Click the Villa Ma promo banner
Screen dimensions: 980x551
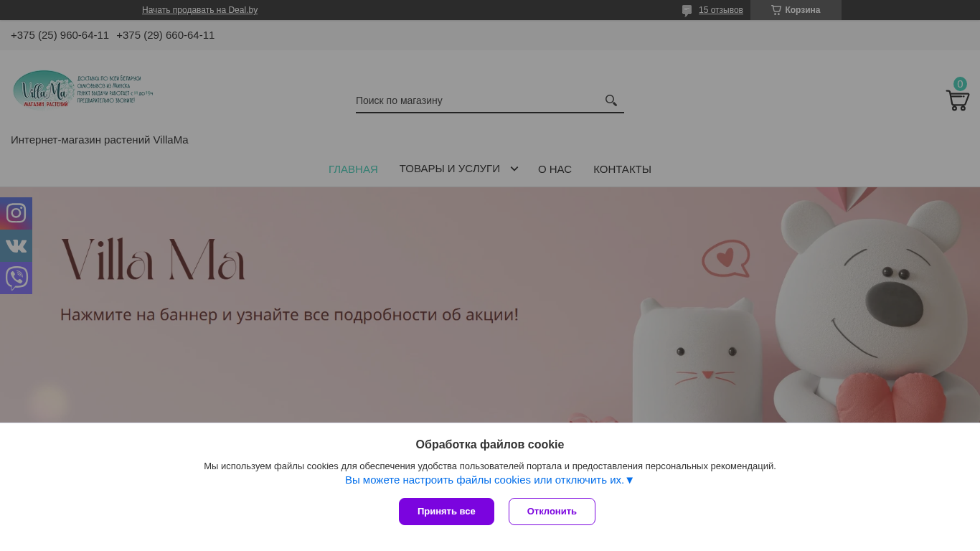pos(490,305)
